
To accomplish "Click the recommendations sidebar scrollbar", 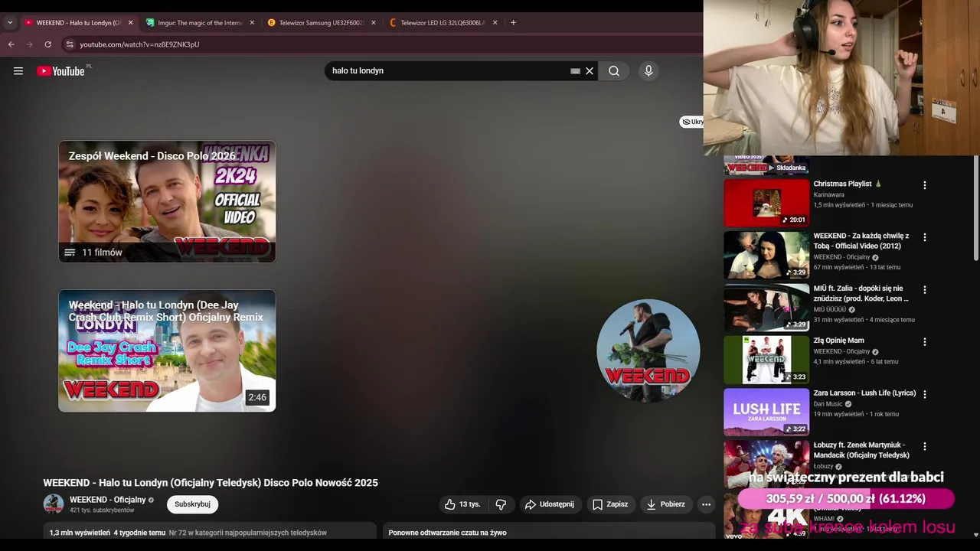I will pos(975,208).
